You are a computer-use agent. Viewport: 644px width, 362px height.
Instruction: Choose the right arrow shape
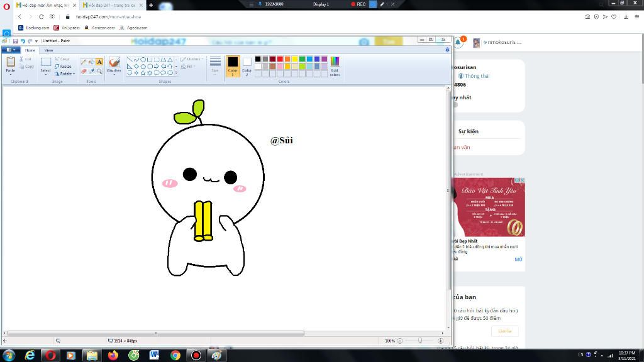[156, 66]
